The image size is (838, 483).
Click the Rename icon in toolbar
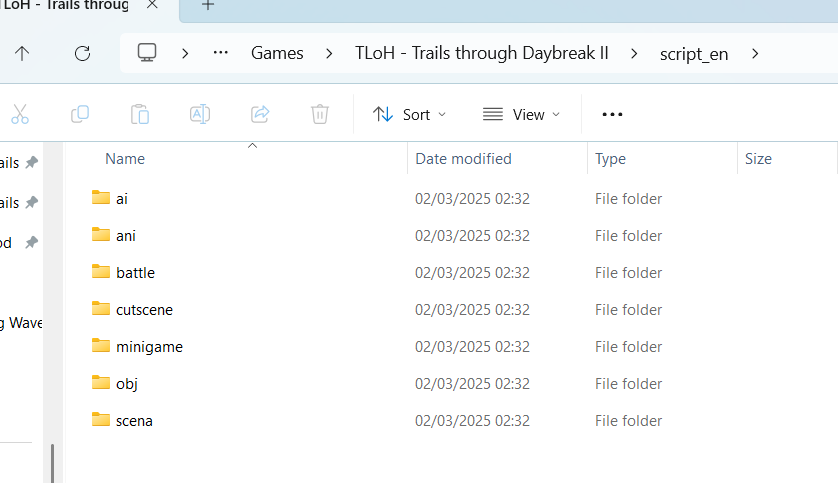pyautogui.click(x=199, y=114)
